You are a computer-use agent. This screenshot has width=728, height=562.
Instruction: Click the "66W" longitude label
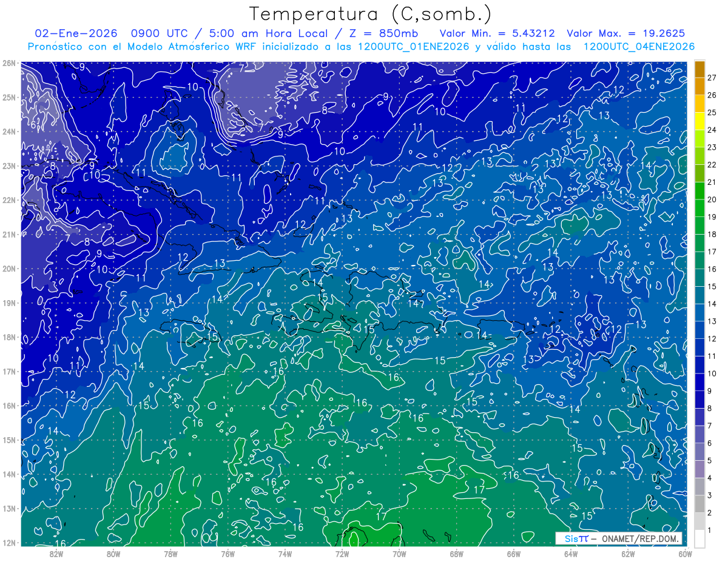tap(514, 554)
